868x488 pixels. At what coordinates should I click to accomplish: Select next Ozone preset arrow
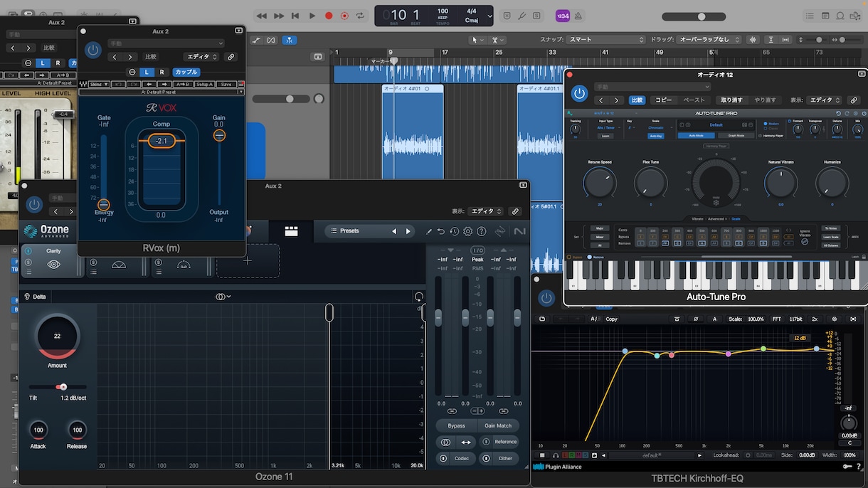(x=408, y=231)
